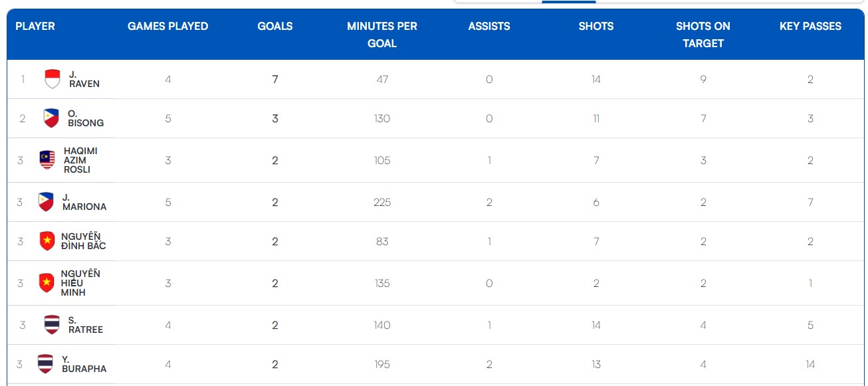Click Nguyễn Đình Bắc's Vietnam flag icon
Viewport: 868px width, 386px height.
[x=47, y=241]
